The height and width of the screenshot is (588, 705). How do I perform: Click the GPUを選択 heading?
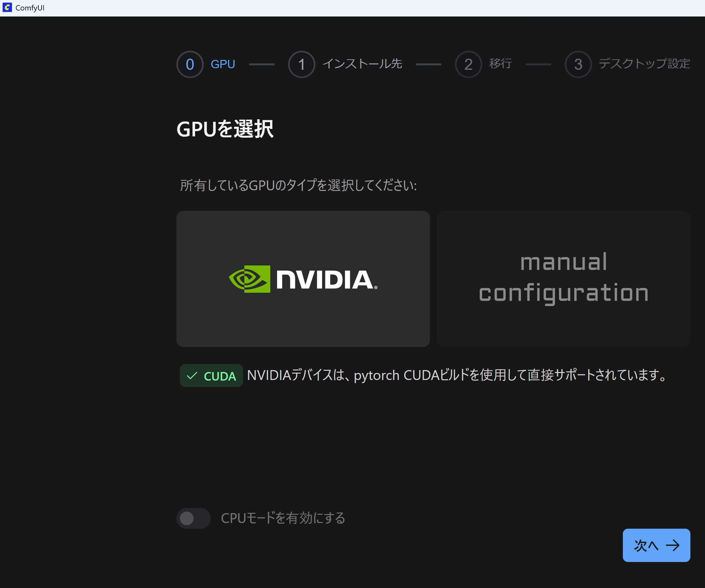point(225,129)
